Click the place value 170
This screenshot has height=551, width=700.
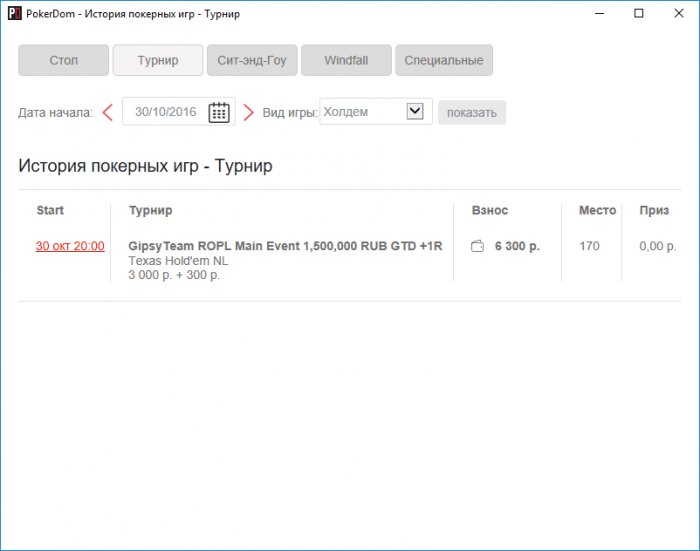589,246
